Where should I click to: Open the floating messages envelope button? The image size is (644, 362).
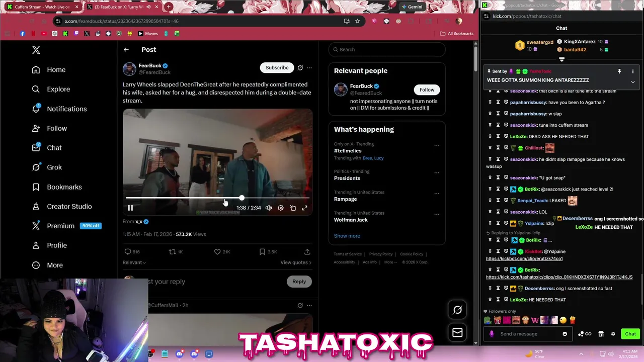[x=457, y=332]
